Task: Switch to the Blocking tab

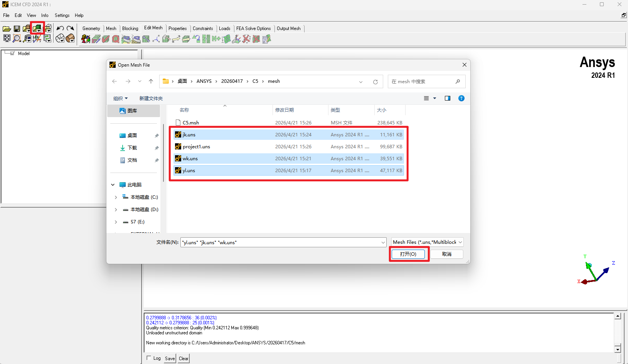Action: [x=130, y=29]
